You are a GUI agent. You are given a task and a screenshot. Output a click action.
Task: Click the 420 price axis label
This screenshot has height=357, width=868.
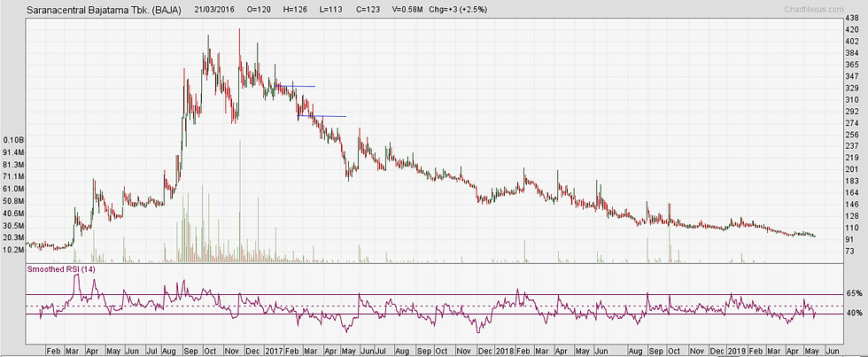tap(853, 30)
